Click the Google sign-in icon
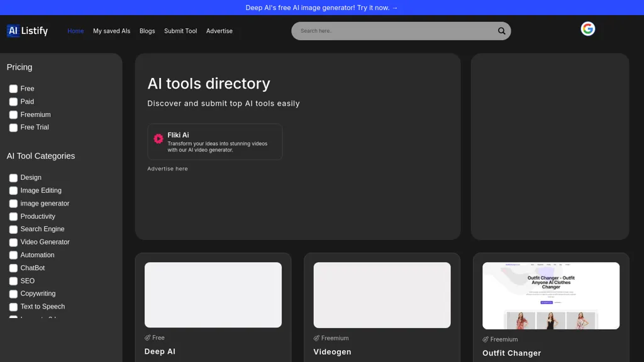The image size is (644, 362). (x=587, y=29)
